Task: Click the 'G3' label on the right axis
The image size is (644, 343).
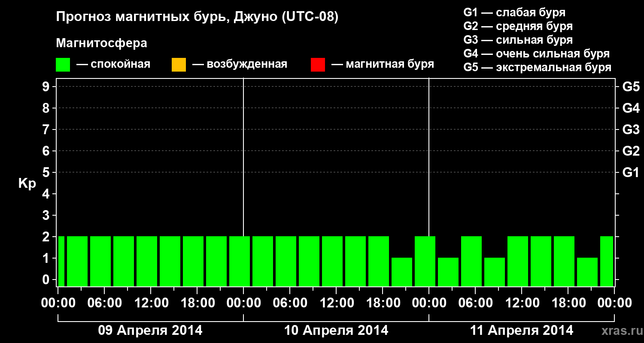Action: pos(631,129)
